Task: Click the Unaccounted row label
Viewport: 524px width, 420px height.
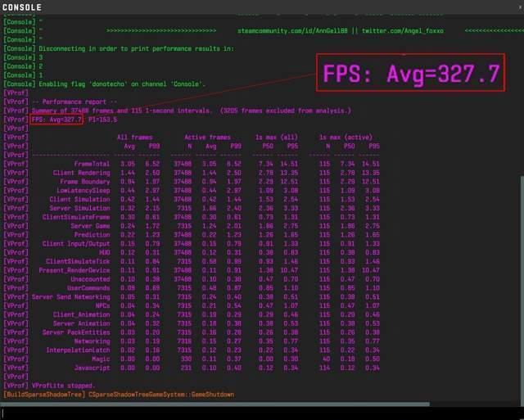Action: point(90,279)
